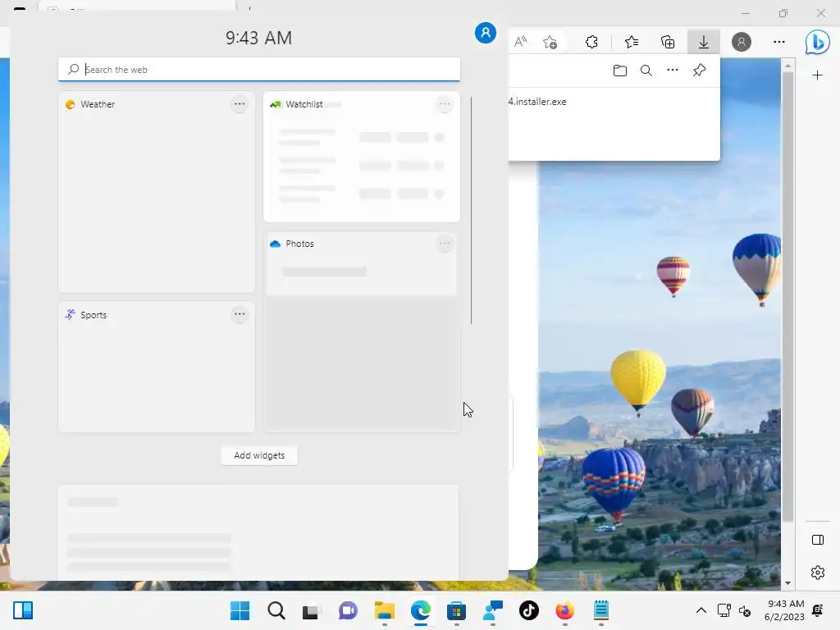840x630 pixels.
Task: Click the Edge page vertical scrollbar
Action: point(787,296)
